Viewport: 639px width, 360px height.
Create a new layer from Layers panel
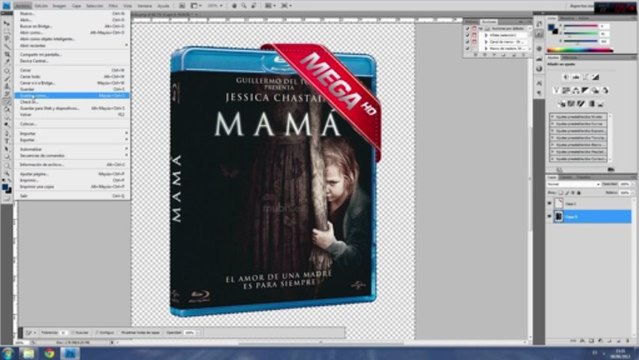(x=619, y=341)
